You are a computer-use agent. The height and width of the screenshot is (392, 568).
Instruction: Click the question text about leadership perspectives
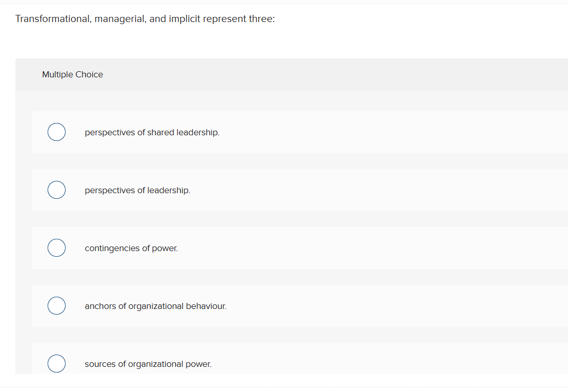click(x=145, y=18)
